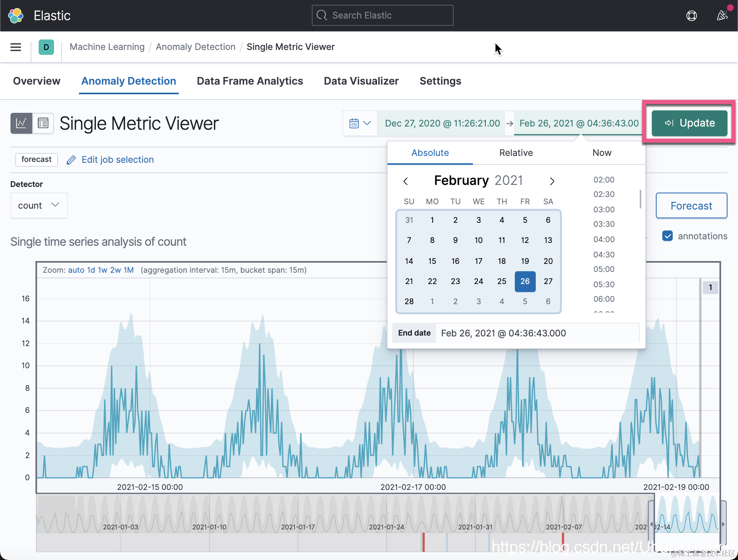Image resolution: width=738 pixels, height=560 pixels.
Task: Select the Absolute date tab
Action: tap(430, 153)
